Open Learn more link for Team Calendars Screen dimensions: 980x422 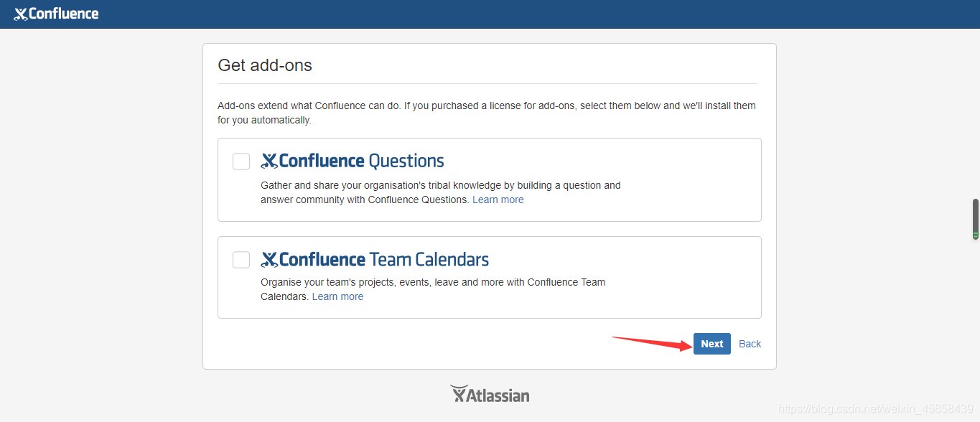click(337, 296)
